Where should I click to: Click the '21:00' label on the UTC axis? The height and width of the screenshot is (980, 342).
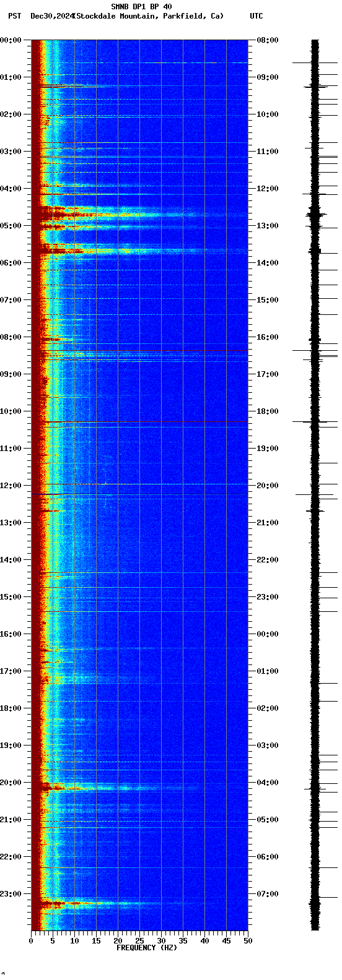[268, 523]
